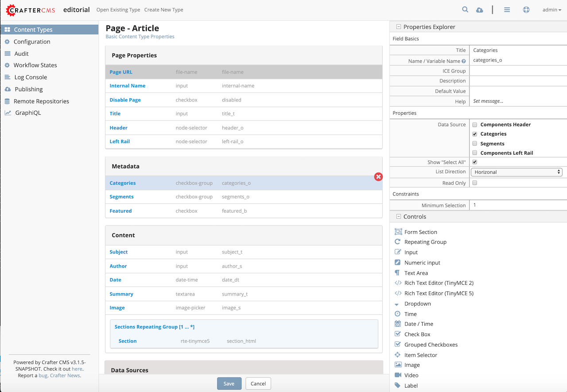Open the Crafter News link
Viewport: 567px width, 392px height.
[x=65, y=375]
